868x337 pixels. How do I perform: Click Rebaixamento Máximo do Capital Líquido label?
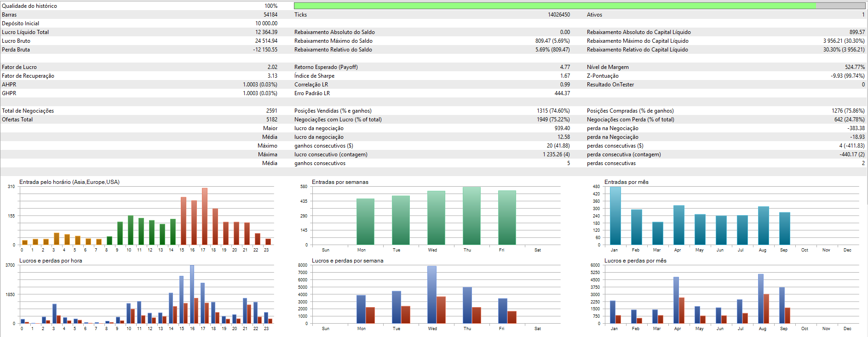638,41
